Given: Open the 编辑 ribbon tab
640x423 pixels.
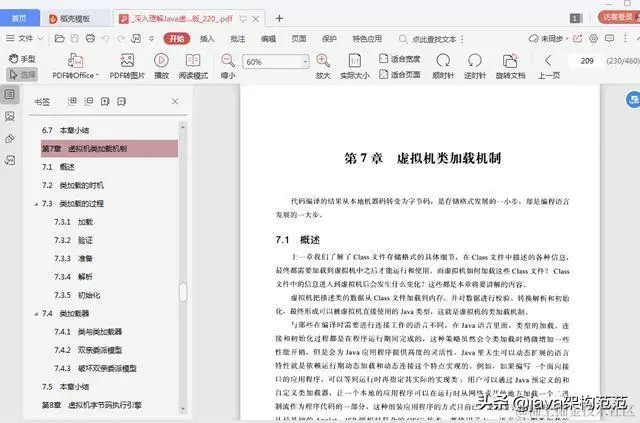Looking at the screenshot, I should tap(268, 39).
